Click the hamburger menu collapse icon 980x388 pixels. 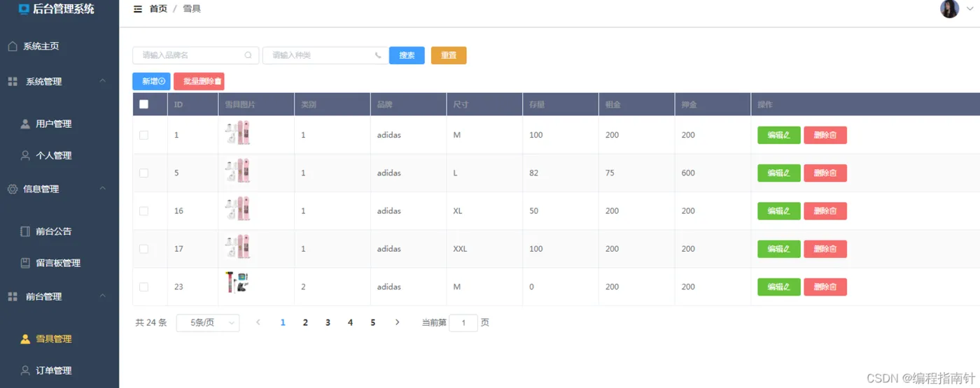click(138, 9)
